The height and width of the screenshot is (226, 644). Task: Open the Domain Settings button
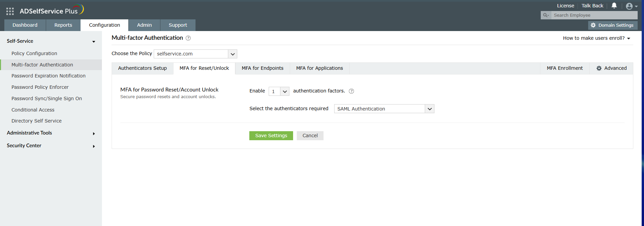(x=613, y=25)
